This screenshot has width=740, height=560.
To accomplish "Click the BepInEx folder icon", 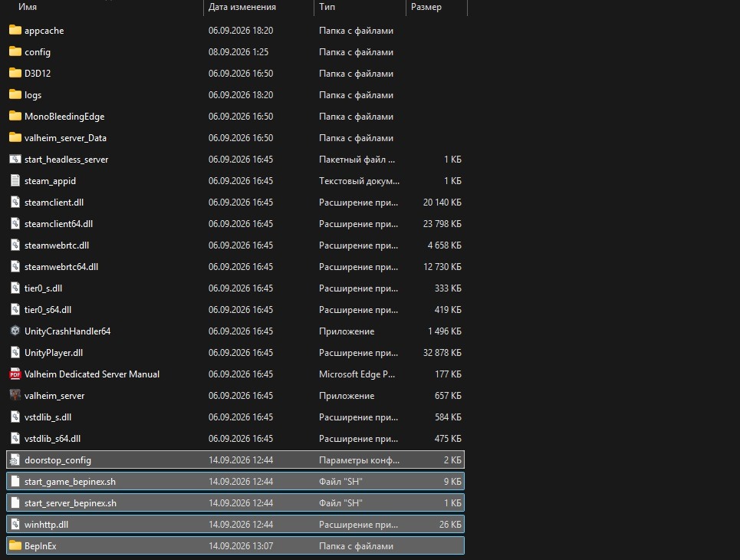I will pyautogui.click(x=15, y=546).
